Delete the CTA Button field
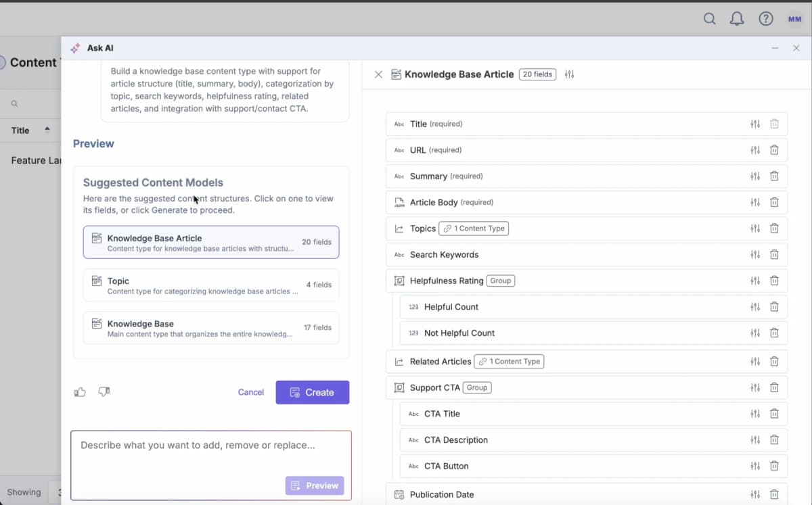The width and height of the screenshot is (812, 505). pos(774,466)
